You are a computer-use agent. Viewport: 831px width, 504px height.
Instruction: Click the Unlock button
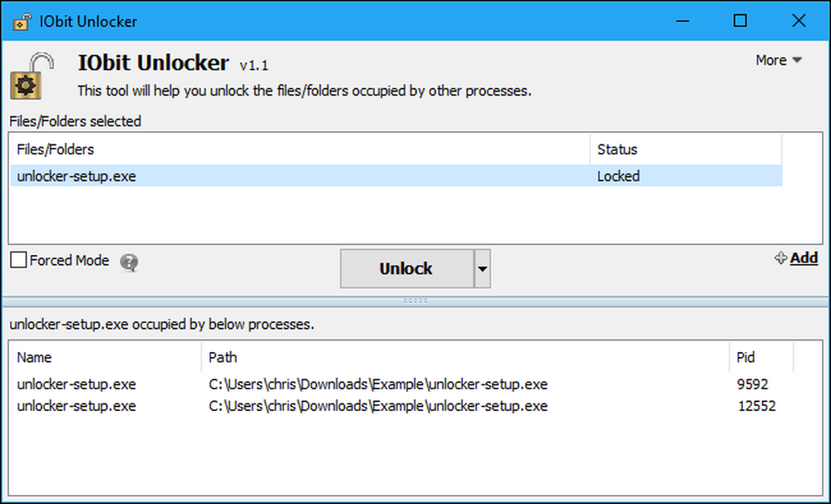406,269
